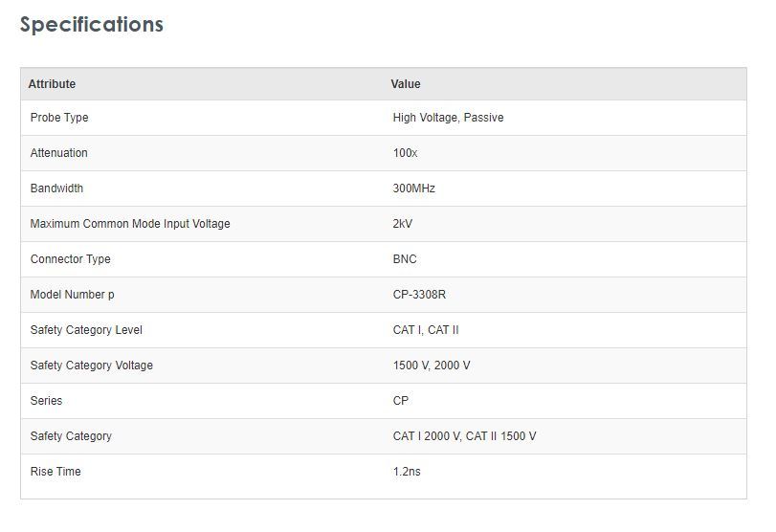
Task: Click the 300MHz bandwidth value
Action: click(x=413, y=188)
